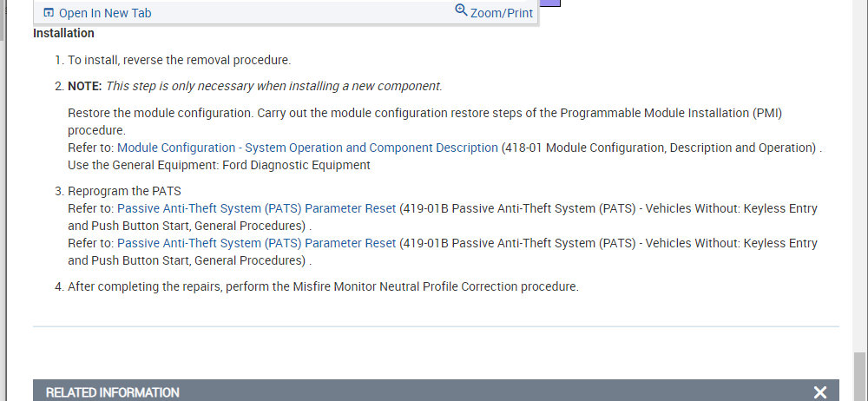Click the italic new component note text
The width and height of the screenshot is (868, 401).
[273, 86]
